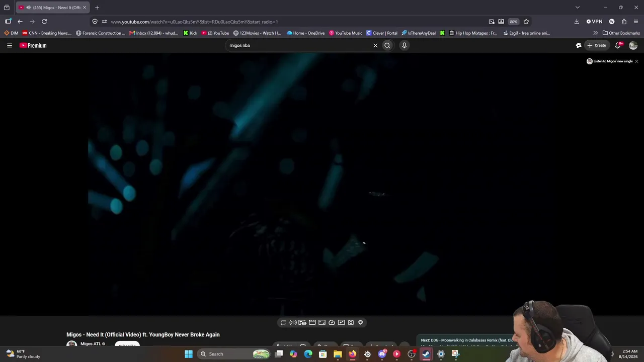Open the weather widget showing 68°F
The image size is (644, 362).
click(x=23, y=354)
